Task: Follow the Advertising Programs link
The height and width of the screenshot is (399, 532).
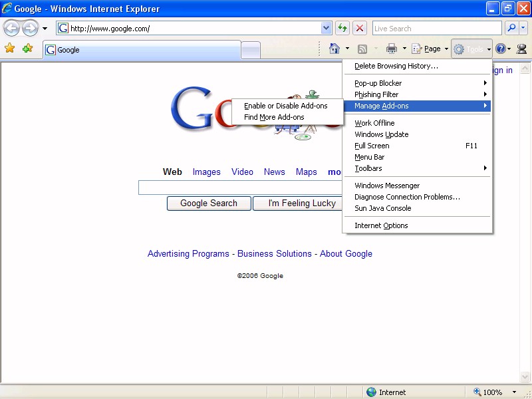Action: (188, 254)
